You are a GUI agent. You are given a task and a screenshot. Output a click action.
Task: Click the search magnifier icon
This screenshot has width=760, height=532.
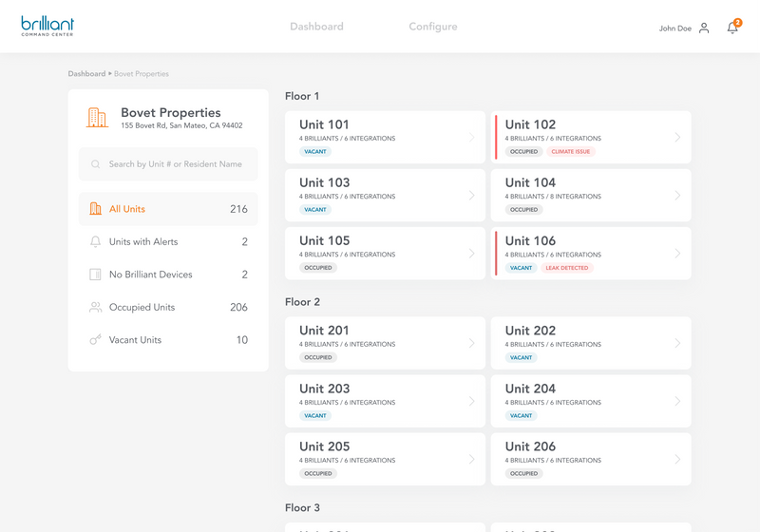[96, 164]
